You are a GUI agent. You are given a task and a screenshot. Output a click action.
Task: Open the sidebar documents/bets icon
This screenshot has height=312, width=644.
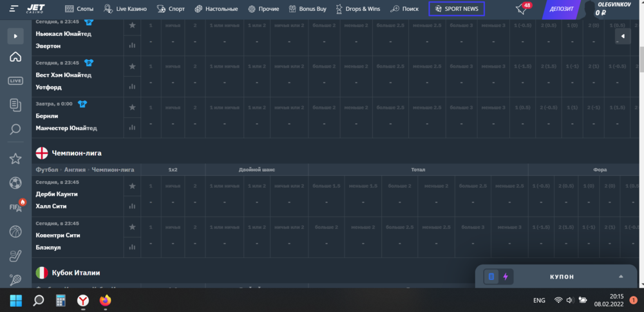(x=15, y=105)
